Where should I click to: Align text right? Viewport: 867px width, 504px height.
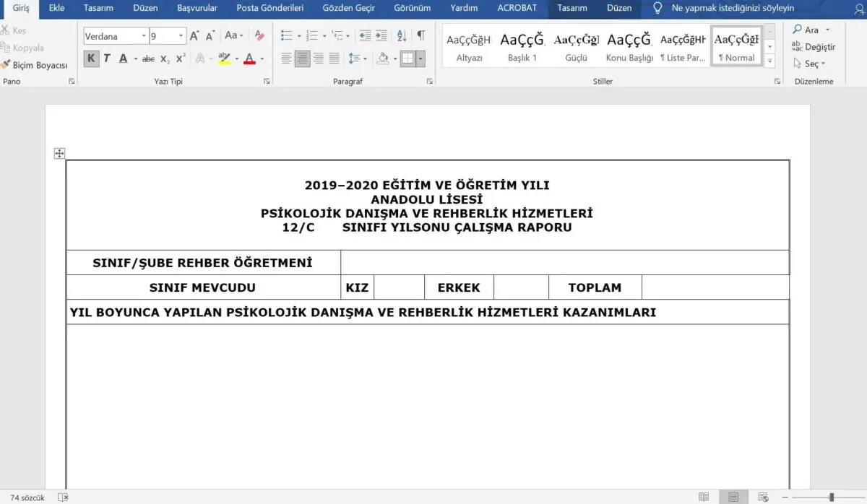319,58
